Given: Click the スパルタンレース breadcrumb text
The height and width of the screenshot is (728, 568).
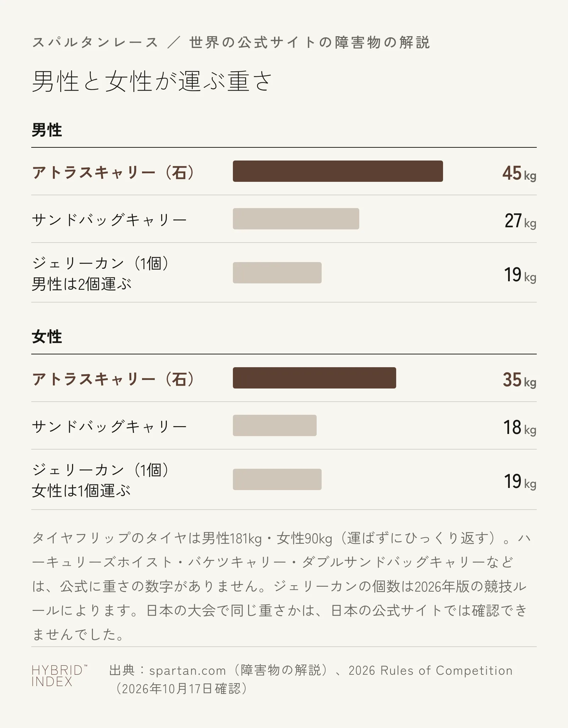Looking at the screenshot, I should tap(95, 42).
